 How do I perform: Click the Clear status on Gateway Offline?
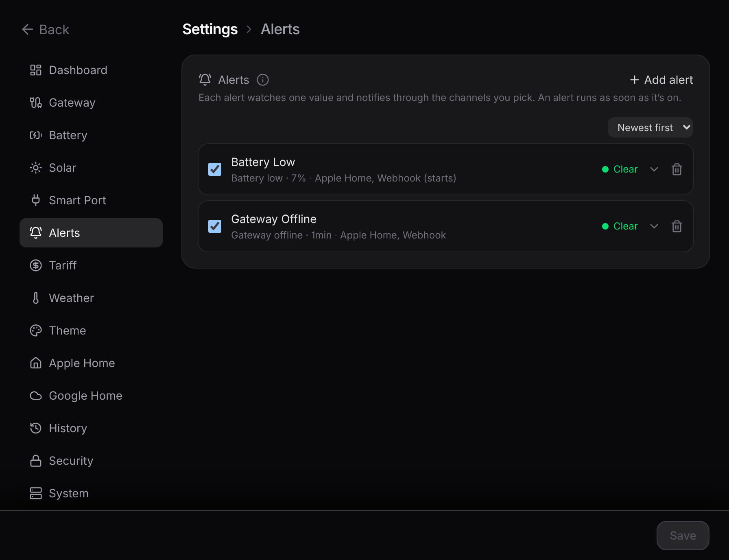point(620,226)
